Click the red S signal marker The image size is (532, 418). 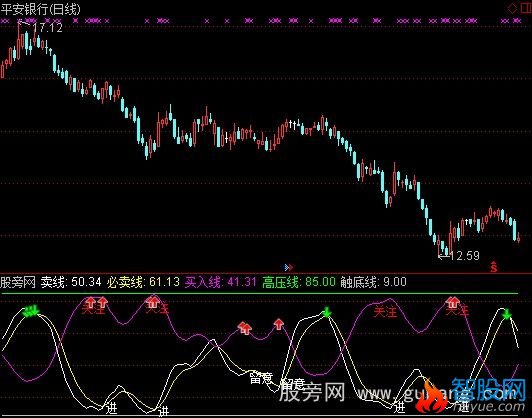coord(494,267)
